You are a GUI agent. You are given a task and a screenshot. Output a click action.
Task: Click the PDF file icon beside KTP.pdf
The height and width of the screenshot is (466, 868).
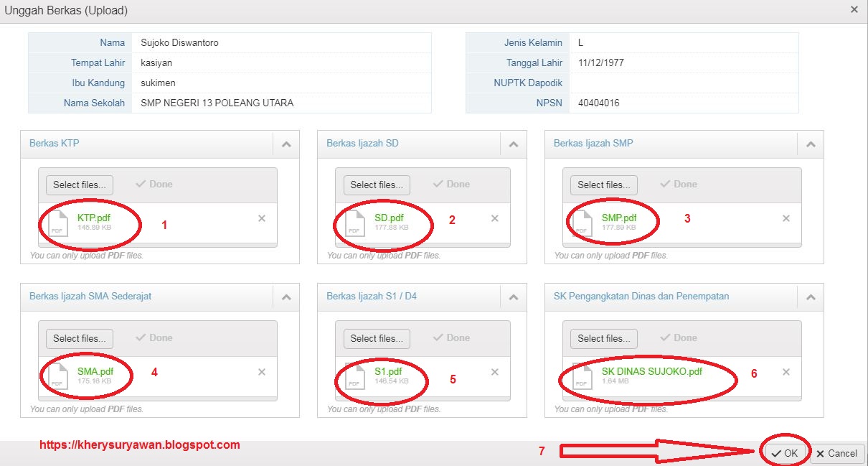57,223
